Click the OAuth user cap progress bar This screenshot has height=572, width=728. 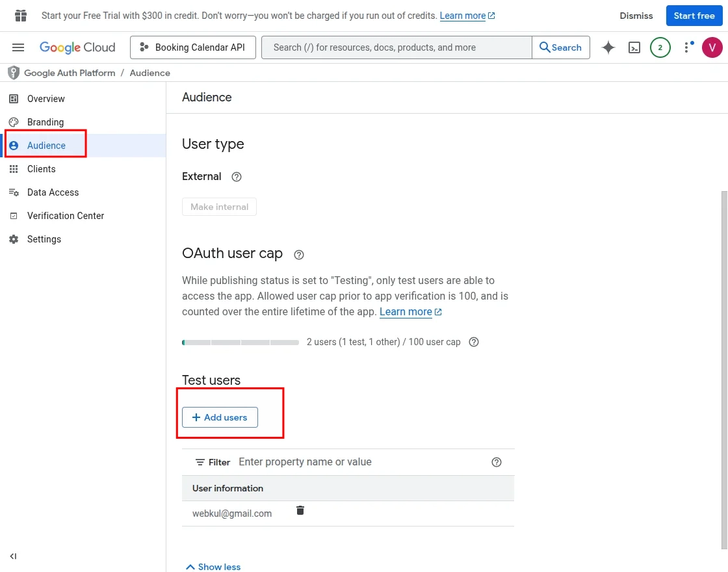tap(240, 342)
